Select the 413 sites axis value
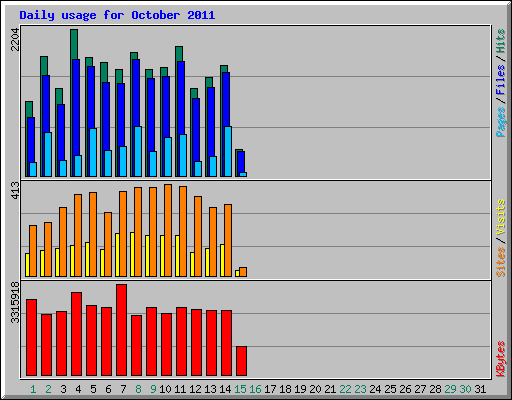The width and height of the screenshot is (512, 400). [x=15, y=190]
